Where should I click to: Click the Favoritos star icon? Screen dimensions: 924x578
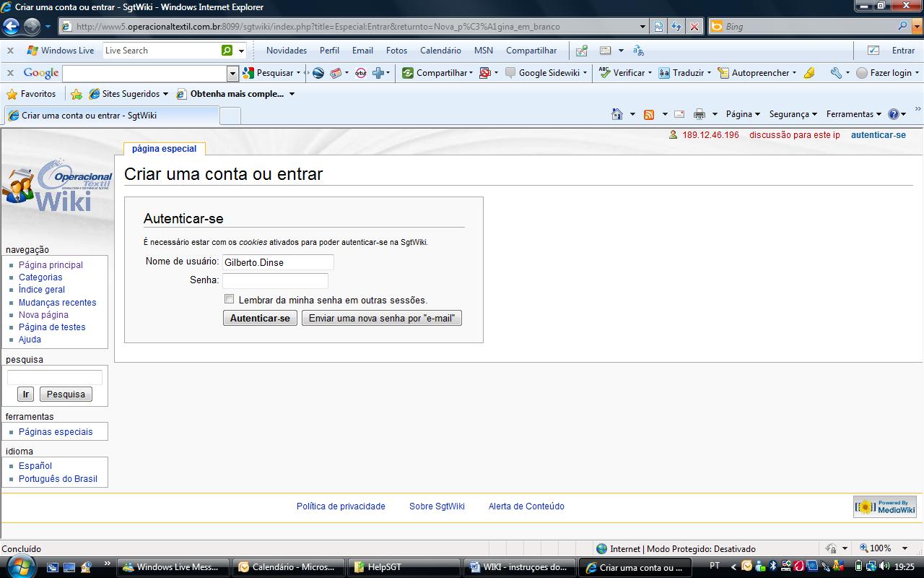click(12, 94)
